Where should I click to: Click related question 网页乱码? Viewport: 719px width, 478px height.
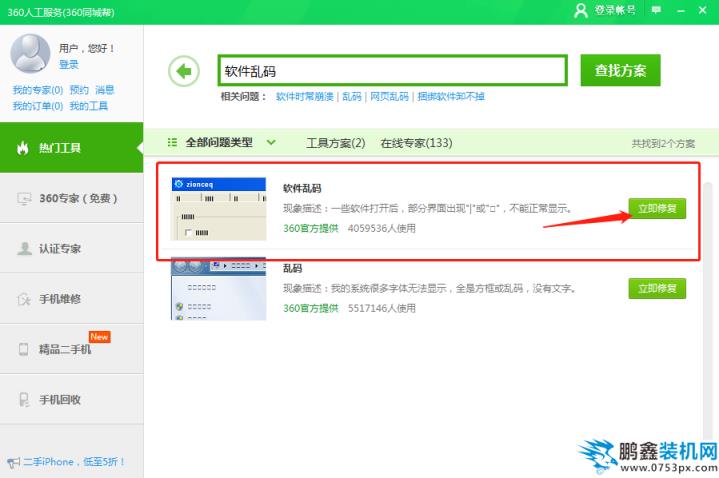tap(389, 96)
